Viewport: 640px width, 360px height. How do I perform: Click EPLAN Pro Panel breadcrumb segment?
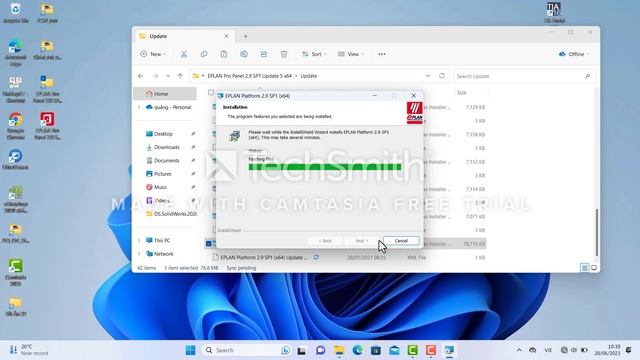click(x=249, y=76)
